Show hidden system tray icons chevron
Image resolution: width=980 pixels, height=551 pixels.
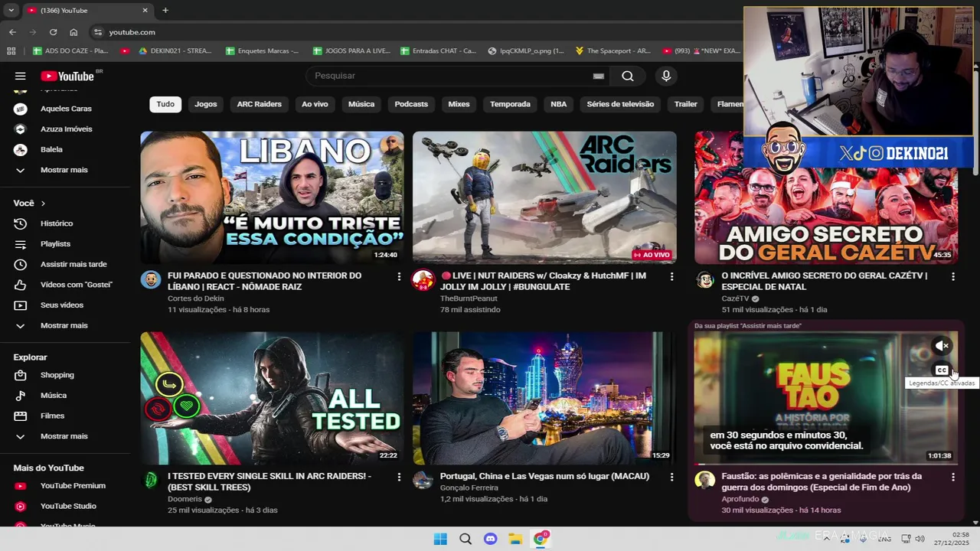(826, 539)
